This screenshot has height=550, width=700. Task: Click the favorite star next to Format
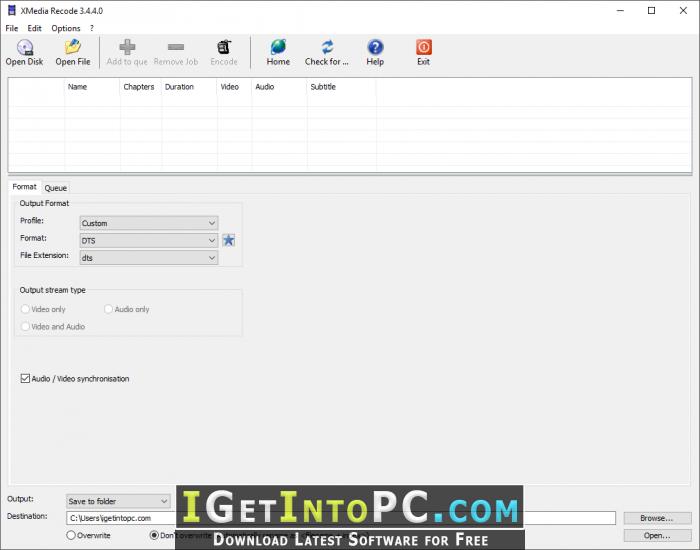[229, 240]
